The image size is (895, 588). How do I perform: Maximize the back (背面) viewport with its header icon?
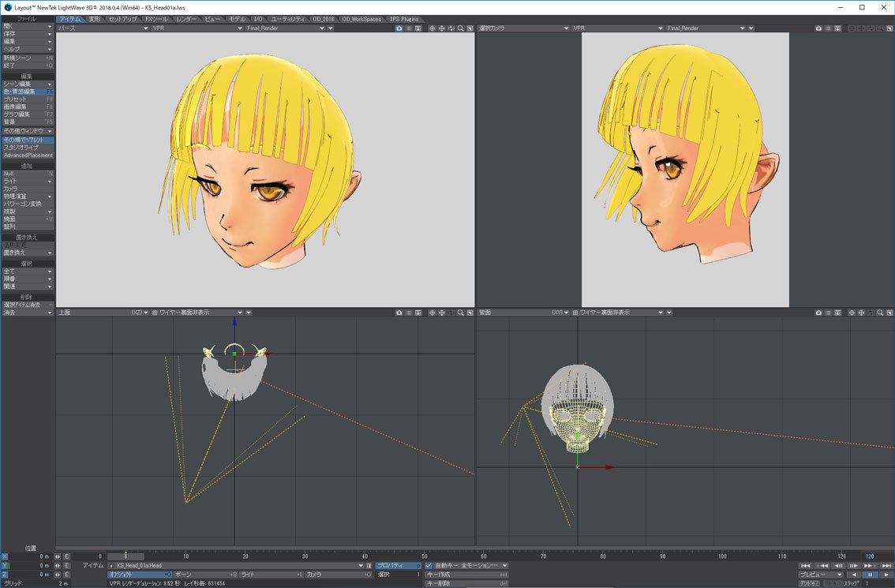889,313
